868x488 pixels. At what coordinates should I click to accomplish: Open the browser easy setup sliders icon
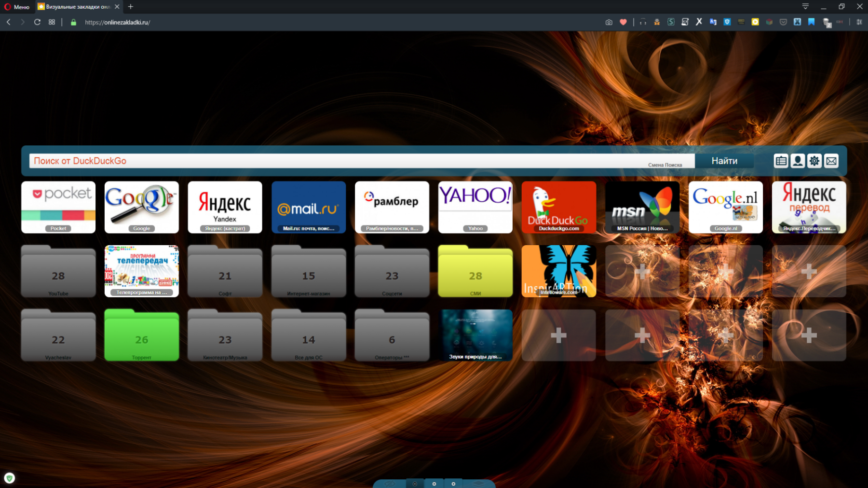click(x=859, y=22)
